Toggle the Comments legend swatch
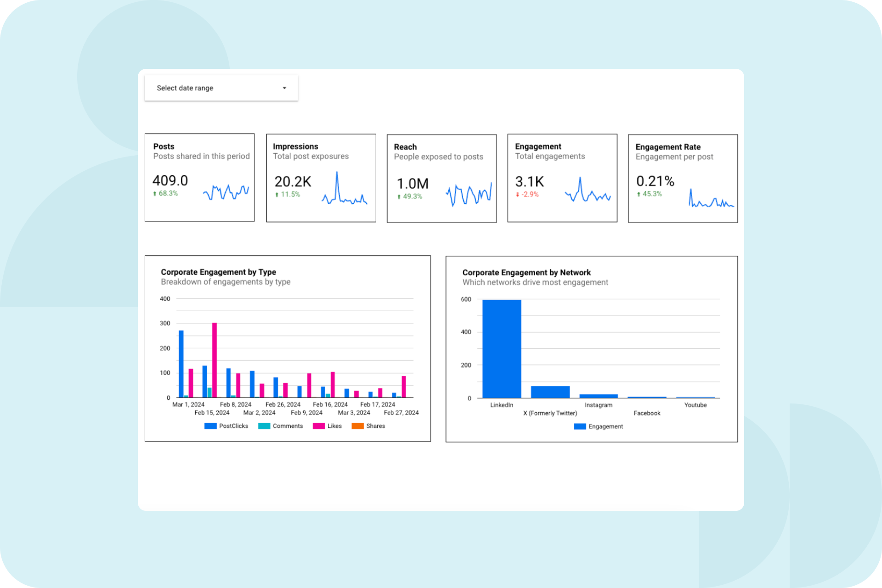 pyautogui.click(x=264, y=426)
